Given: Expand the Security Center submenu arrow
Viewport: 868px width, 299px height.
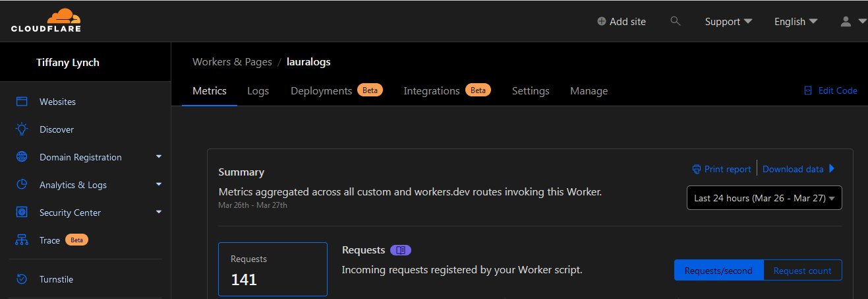Looking at the screenshot, I should pyautogui.click(x=159, y=213).
